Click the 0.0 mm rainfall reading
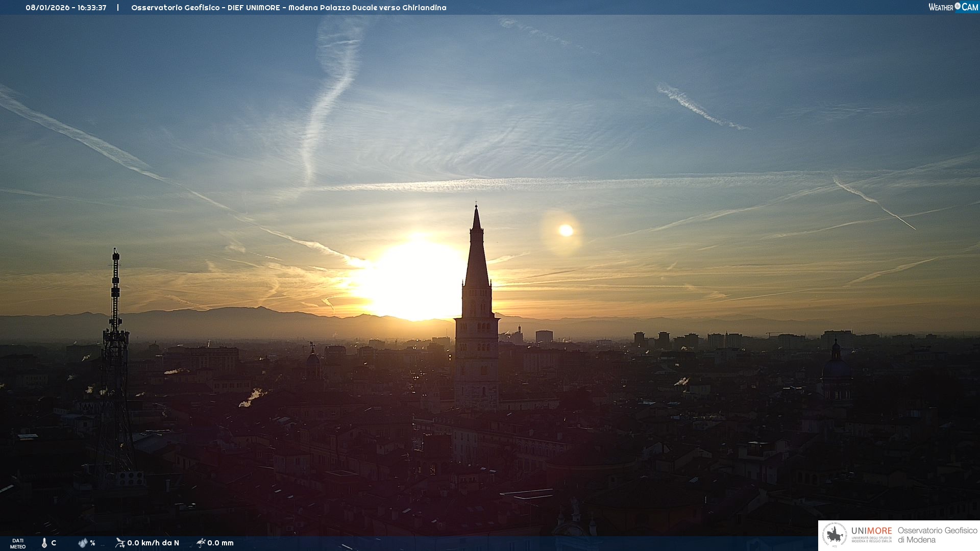 pos(220,543)
